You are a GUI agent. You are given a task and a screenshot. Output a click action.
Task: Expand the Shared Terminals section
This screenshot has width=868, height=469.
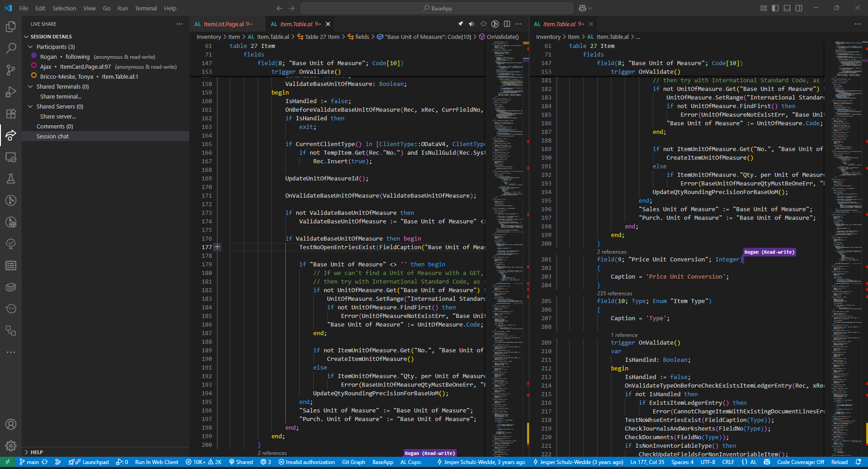coord(30,86)
